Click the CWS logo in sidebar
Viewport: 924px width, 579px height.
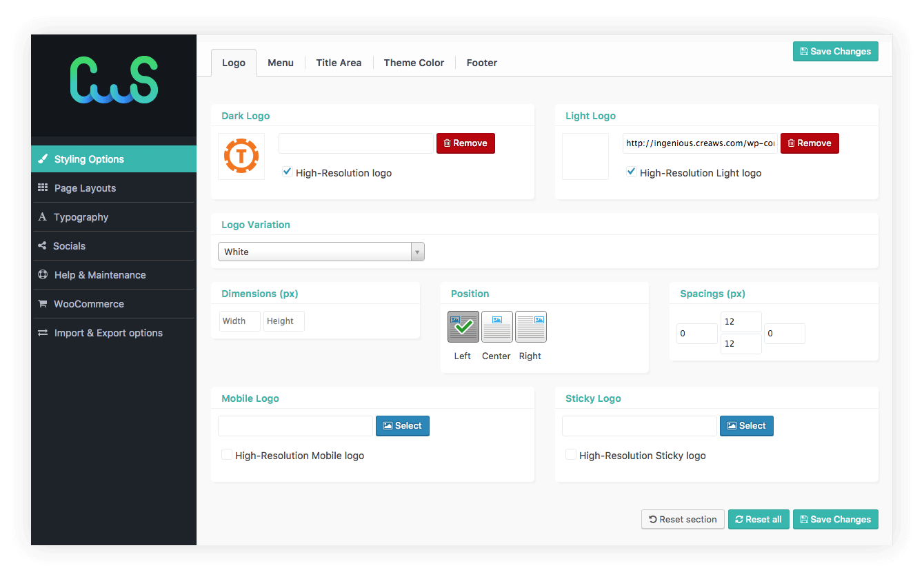(114, 81)
